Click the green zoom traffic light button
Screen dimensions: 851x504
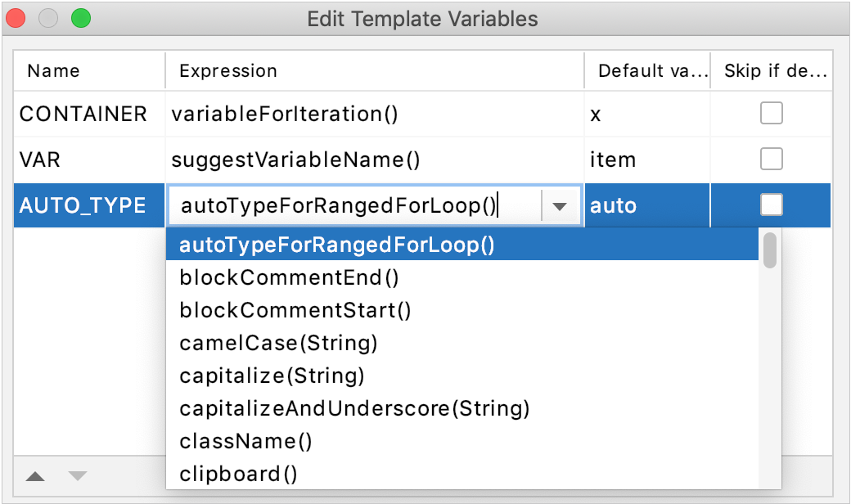[x=79, y=18]
